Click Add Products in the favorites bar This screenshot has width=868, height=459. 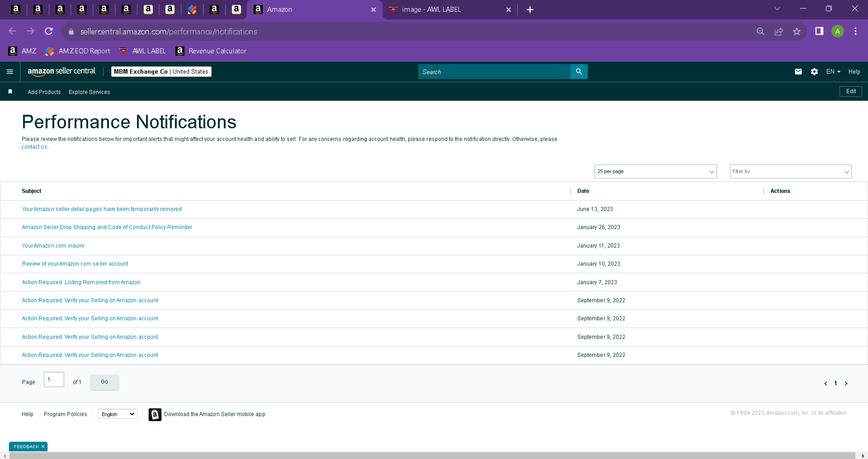(x=44, y=92)
